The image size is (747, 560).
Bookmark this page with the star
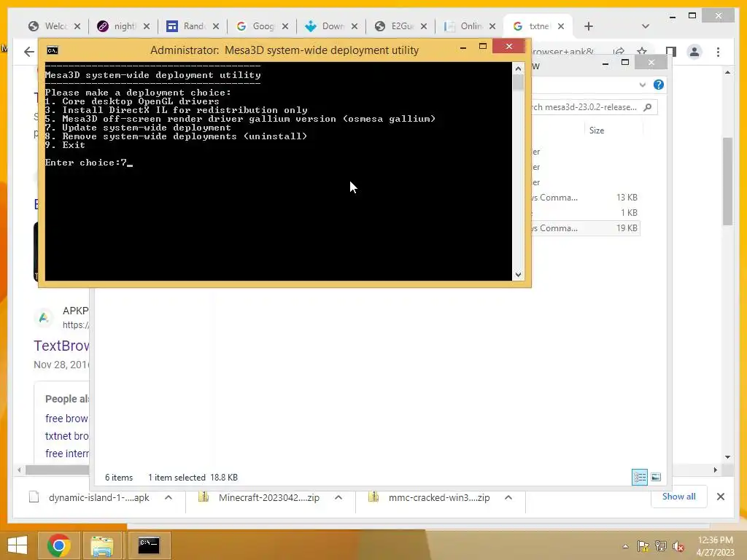(642, 51)
